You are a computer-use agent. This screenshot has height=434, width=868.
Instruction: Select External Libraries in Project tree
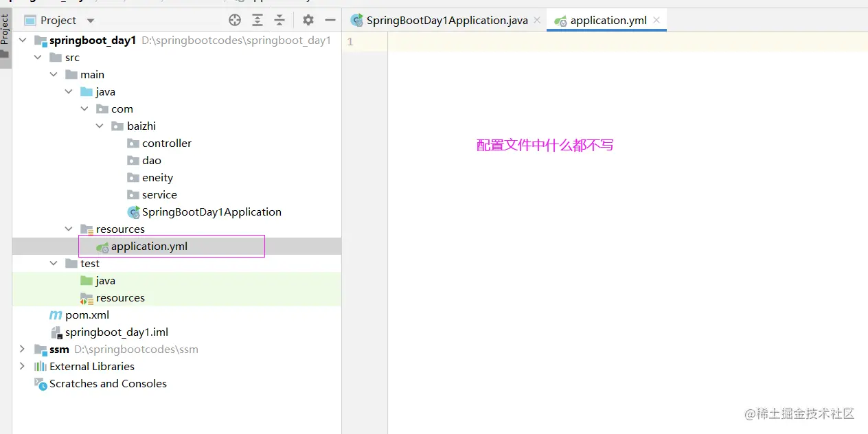(92, 366)
